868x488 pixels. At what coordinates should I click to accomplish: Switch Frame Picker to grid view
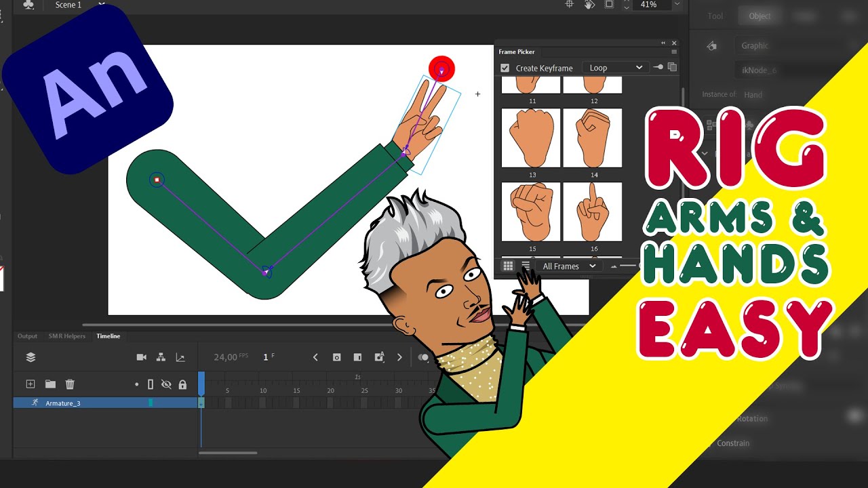pos(508,266)
